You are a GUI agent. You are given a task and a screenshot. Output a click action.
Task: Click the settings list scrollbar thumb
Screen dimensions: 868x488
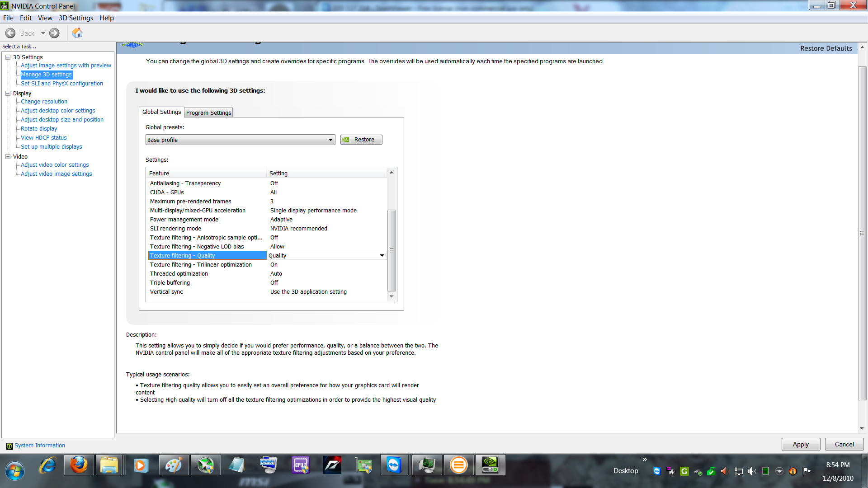pyautogui.click(x=392, y=250)
